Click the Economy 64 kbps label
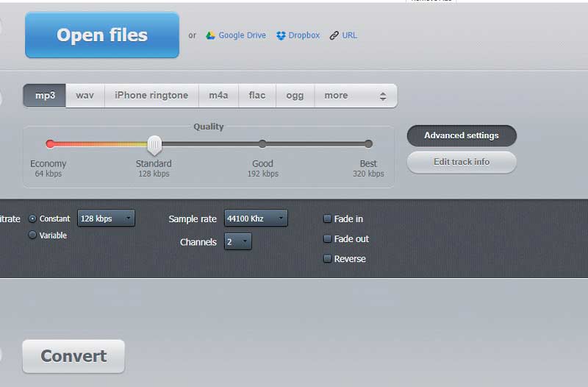Screen dimensions: 588x387 point(49,168)
